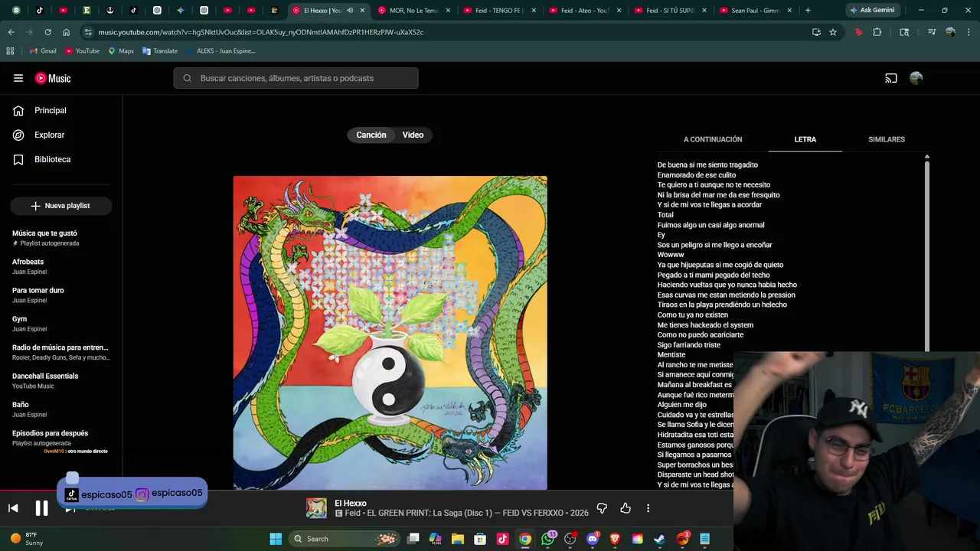Dislike the song El Hexxo
Screen dimensions: 980x551
click(x=602, y=508)
